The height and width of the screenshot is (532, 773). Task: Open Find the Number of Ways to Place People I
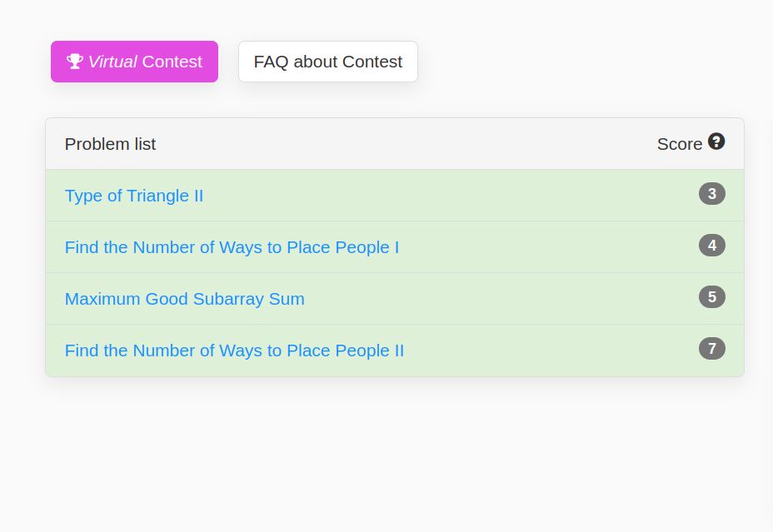pyautogui.click(x=232, y=247)
